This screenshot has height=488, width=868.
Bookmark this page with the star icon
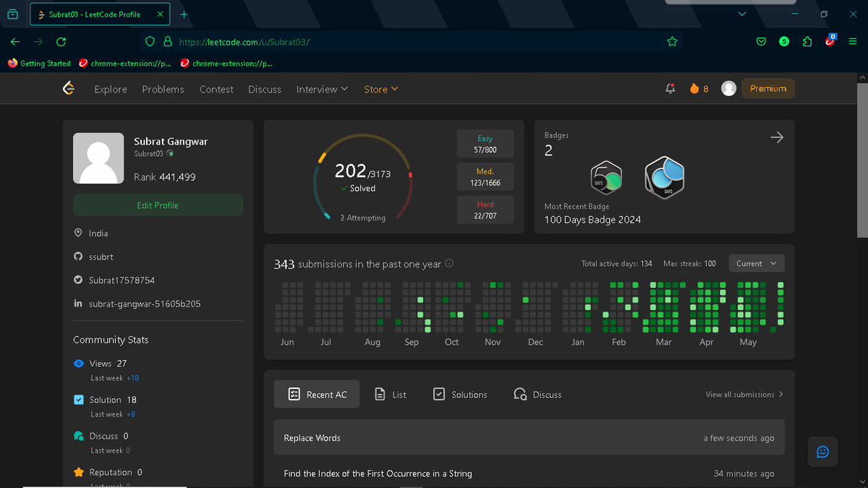pos(672,41)
